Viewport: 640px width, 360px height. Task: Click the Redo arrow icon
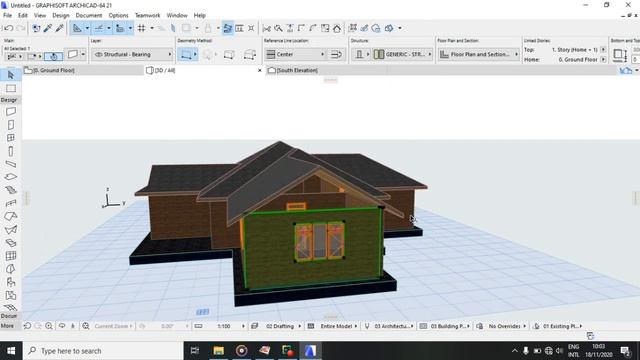point(20,28)
